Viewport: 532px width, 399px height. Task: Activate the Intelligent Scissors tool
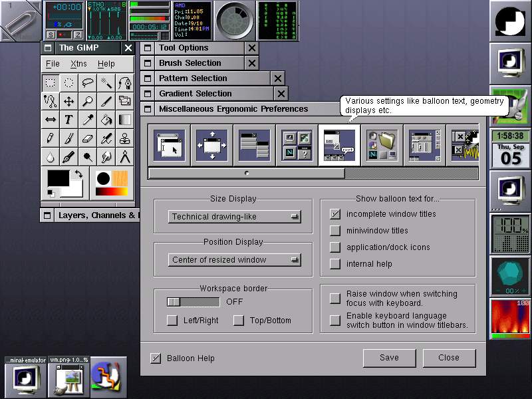[51, 101]
